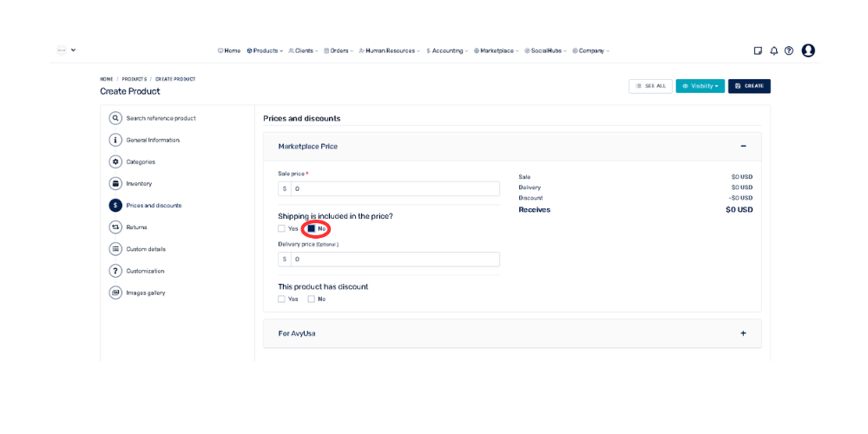The image size is (868, 434).
Task: Select the Categories gear icon
Action: tap(115, 161)
